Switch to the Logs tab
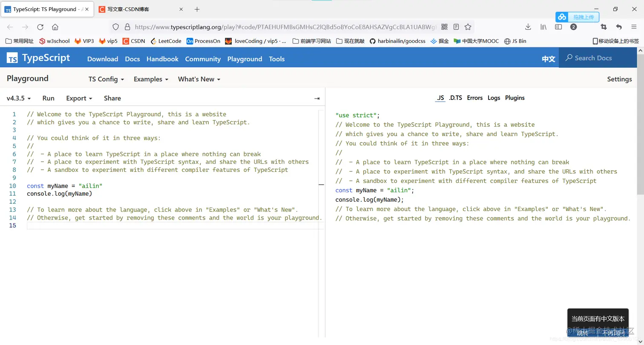644x345 pixels. point(494,98)
